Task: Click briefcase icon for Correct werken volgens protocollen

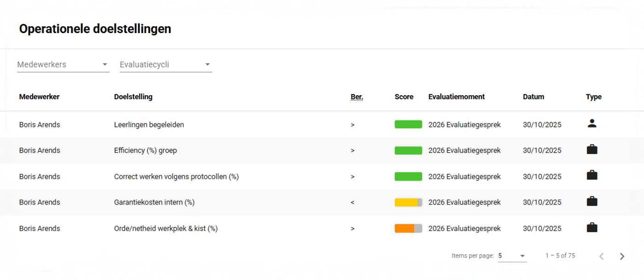Action: point(592,175)
